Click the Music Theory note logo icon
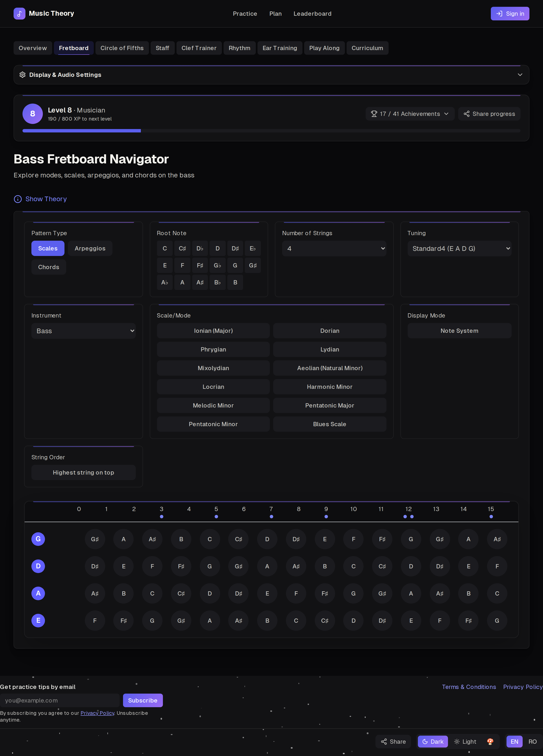The width and height of the screenshot is (543, 756). tap(19, 14)
